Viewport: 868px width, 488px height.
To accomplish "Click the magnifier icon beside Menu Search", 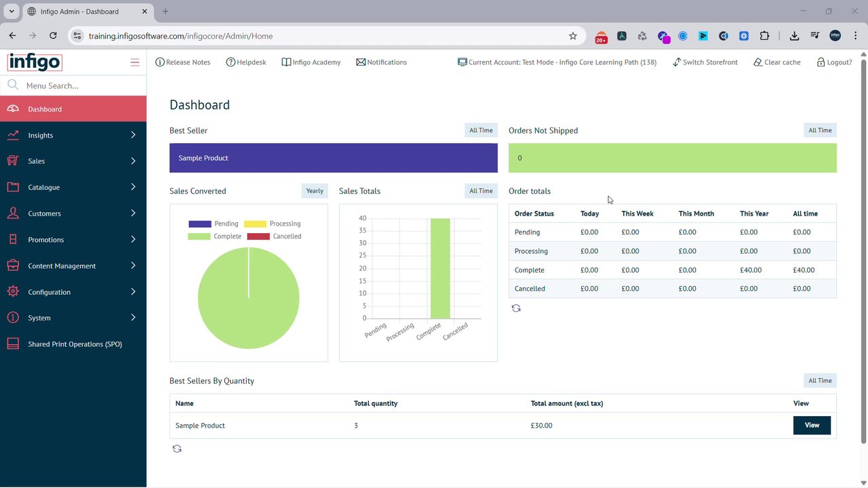I will pos(12,85).
